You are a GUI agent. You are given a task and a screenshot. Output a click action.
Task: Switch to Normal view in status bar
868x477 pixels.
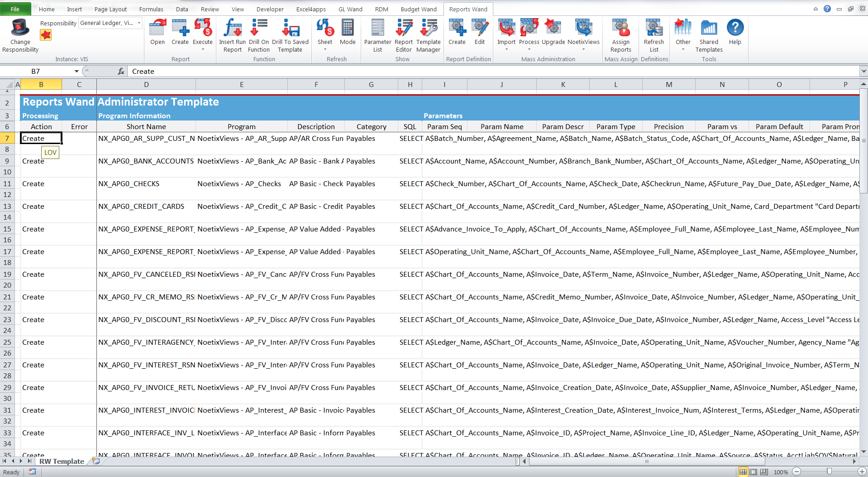(743, 472)
